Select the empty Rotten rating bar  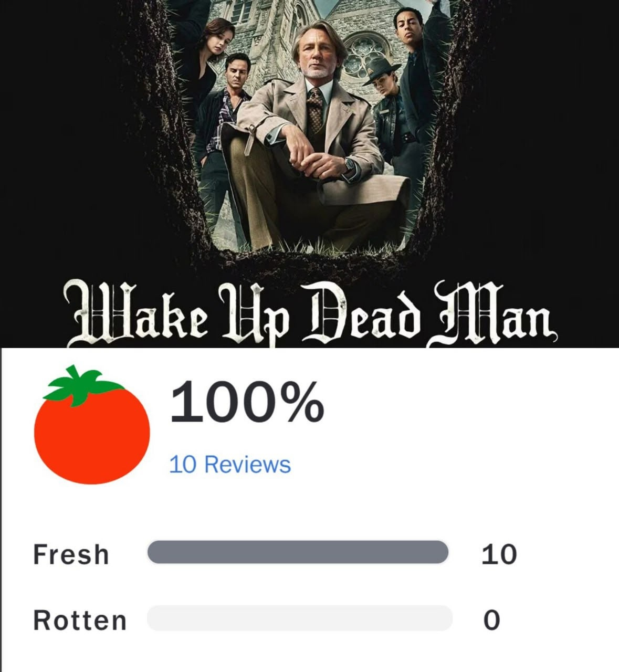[x=300, y=618]
